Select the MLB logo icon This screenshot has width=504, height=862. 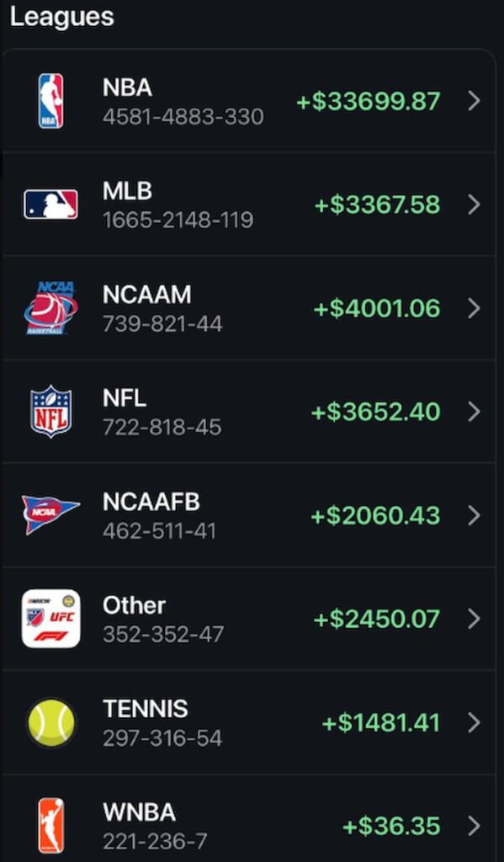tap(52, 205)
